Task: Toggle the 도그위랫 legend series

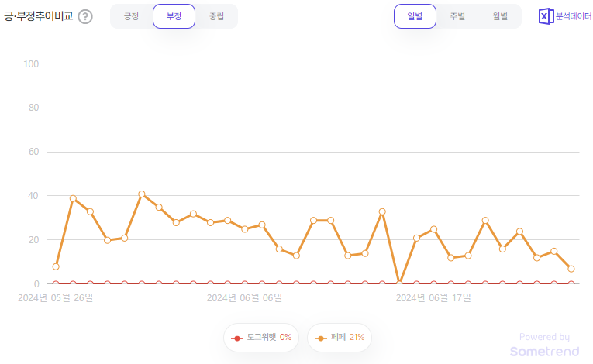Action: point(261,338)
